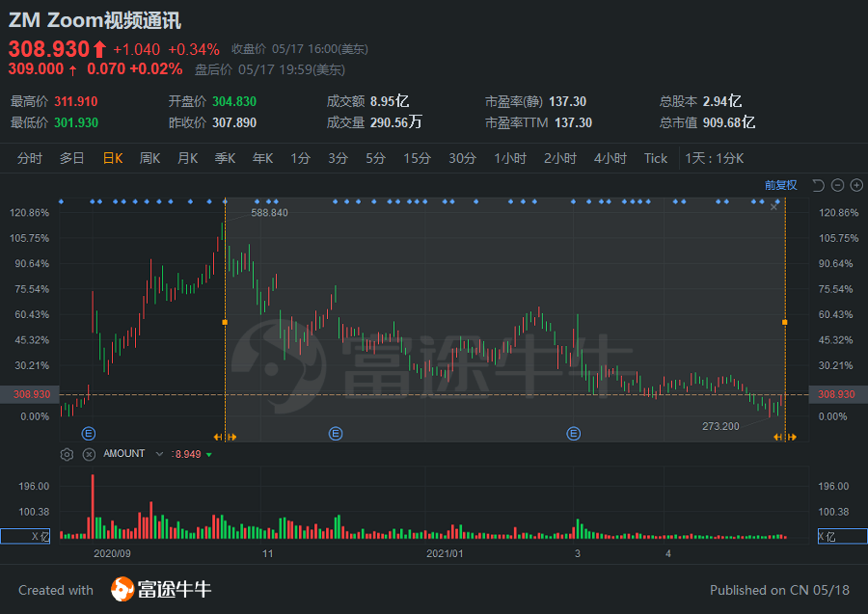
Task: Switch to 1小时 hourly chart
Action: (x=510, y=159)
